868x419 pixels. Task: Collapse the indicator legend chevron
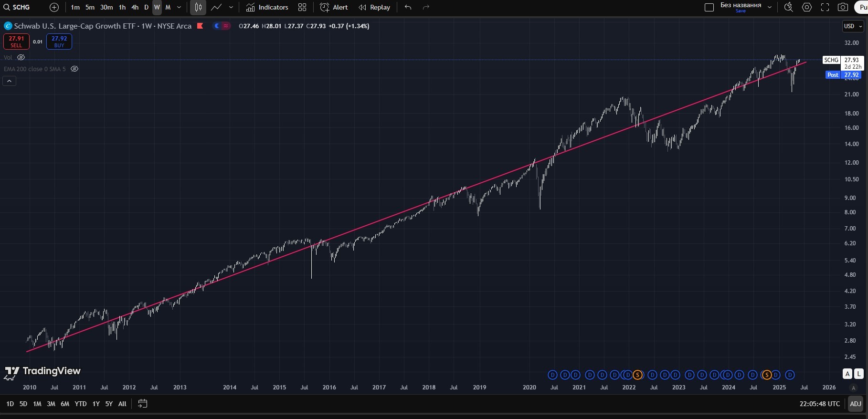click(x=9, y=81)
